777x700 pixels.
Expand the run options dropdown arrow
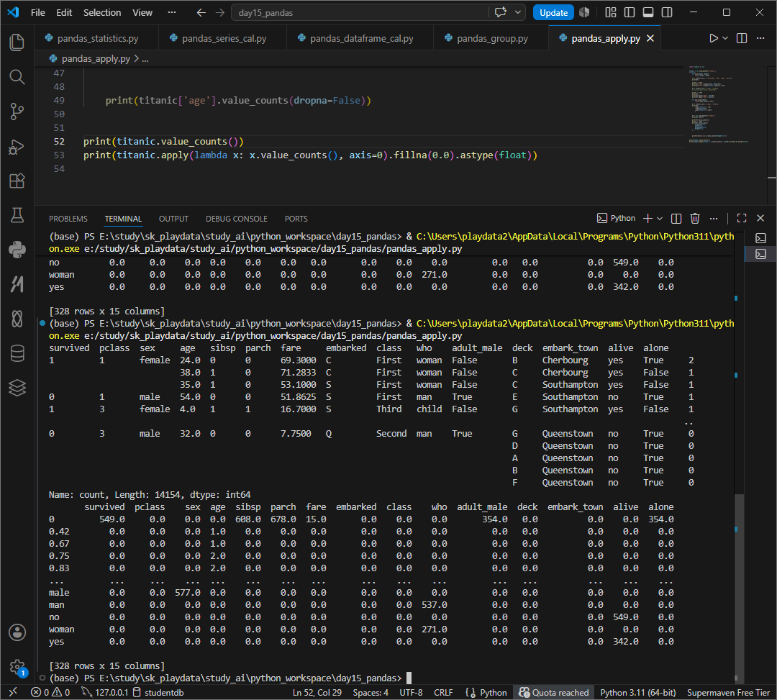pos(725,38)
